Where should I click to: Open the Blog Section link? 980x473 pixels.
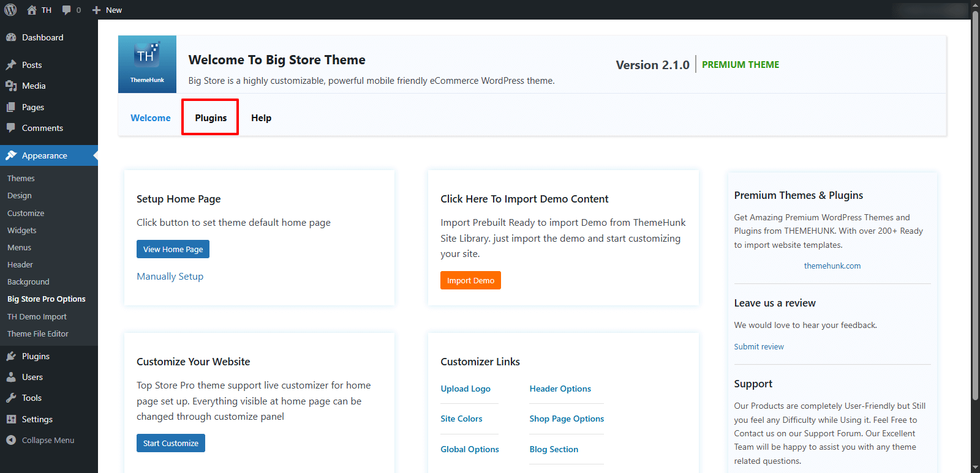[x=554, y=449]
